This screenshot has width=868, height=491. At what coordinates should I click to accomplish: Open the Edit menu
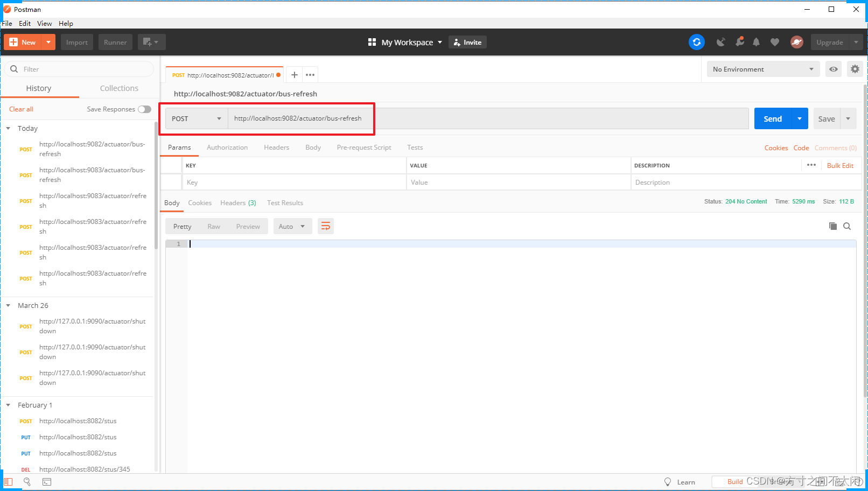click(25, 23)
